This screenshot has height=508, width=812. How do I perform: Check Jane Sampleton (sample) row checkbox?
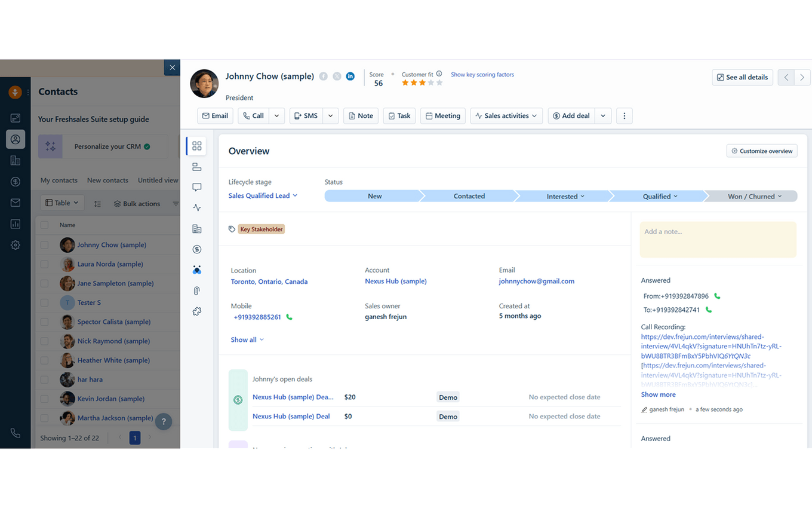coord(45,283)
